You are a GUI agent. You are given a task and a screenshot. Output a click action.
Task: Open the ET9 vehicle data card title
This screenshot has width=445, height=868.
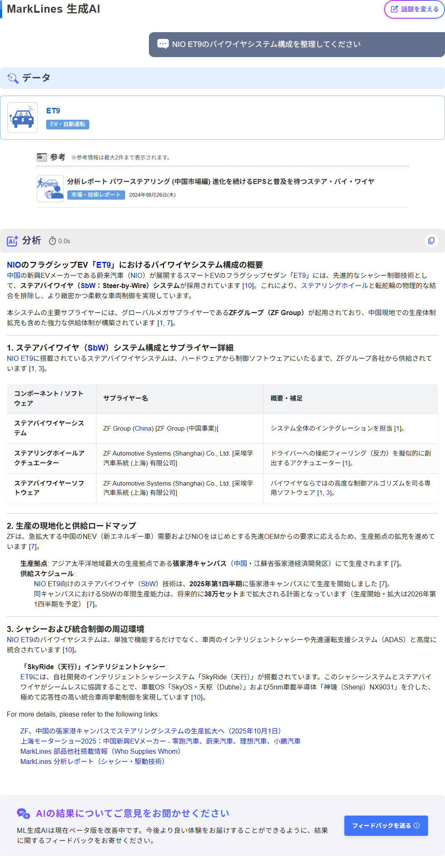tap(53, 111)
